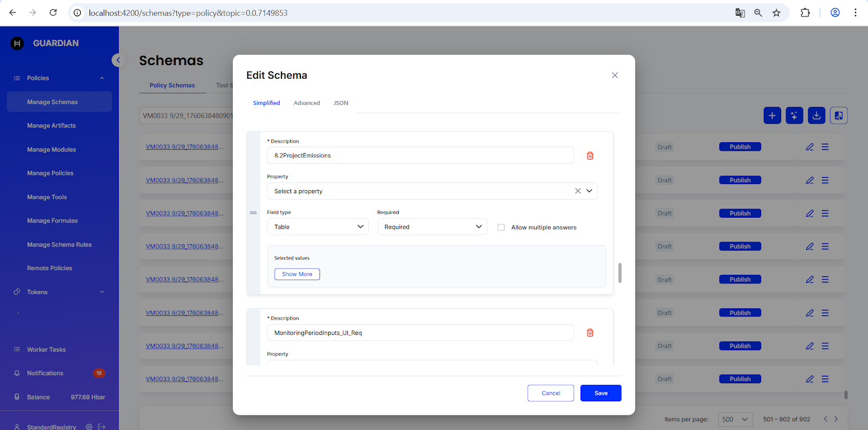Viewport: 868px width, 430px height.
Task: Click the import schema download icon
Action: 816,116
